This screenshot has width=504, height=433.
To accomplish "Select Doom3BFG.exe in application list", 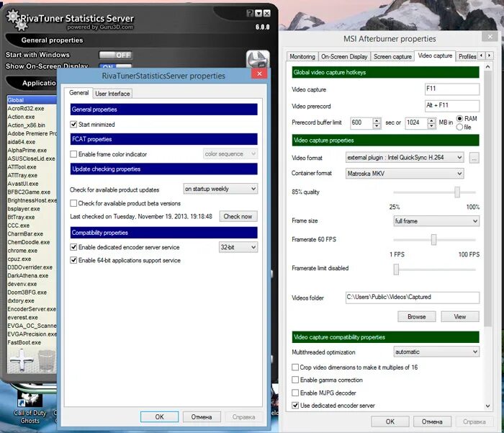I will 32,293.
